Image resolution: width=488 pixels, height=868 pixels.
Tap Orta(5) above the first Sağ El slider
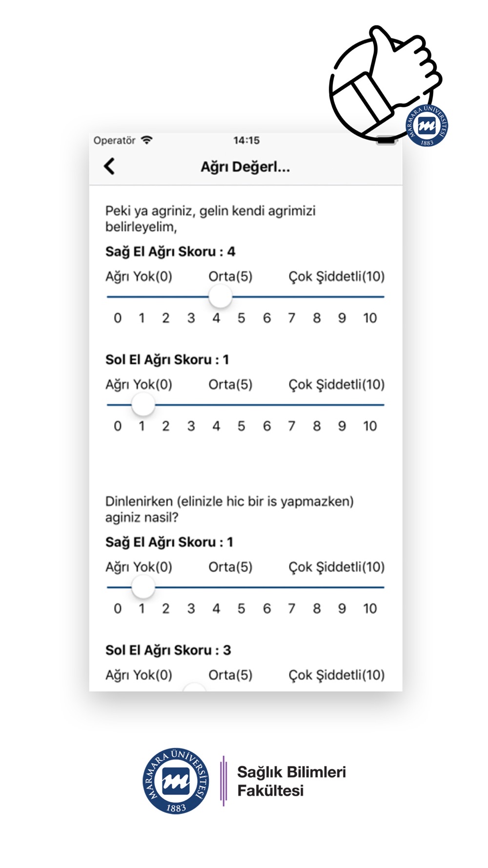coord(230,276)
